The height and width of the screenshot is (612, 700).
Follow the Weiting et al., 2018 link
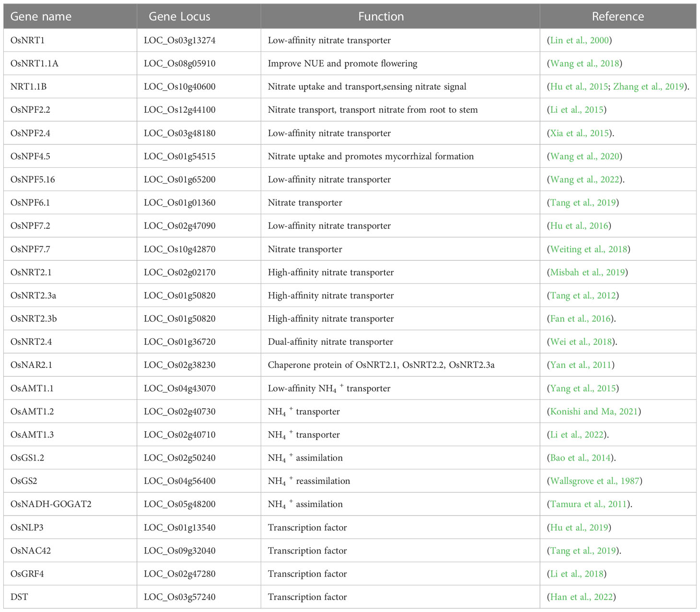tap(588, 249)
